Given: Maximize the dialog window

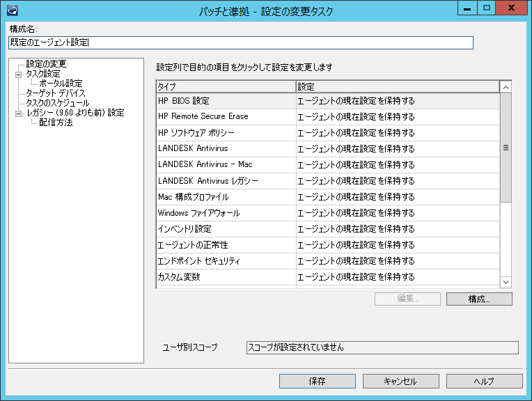Looking at the screenshot, I should (x=486, y=8).
